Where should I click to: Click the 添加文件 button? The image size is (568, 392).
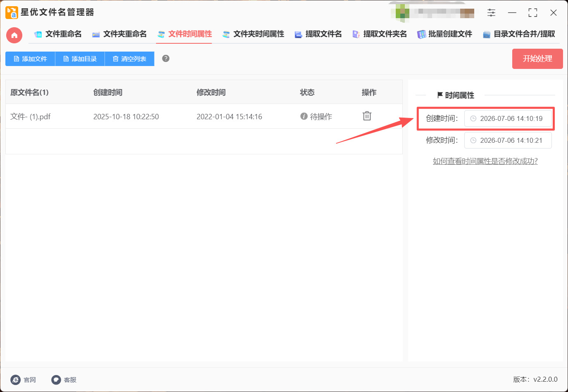pos(30,59)
